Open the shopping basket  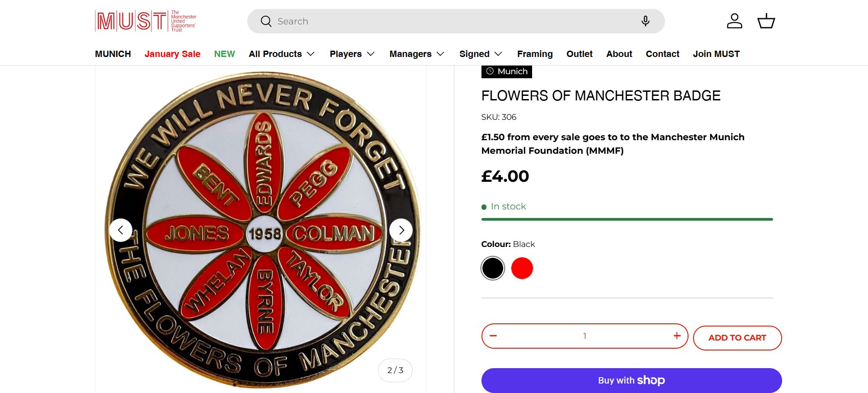[766, 21]
